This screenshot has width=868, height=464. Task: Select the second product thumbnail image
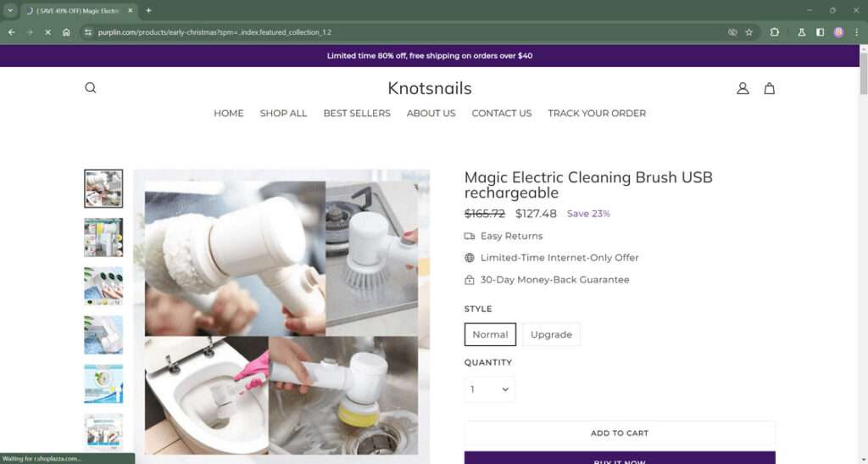103,238
